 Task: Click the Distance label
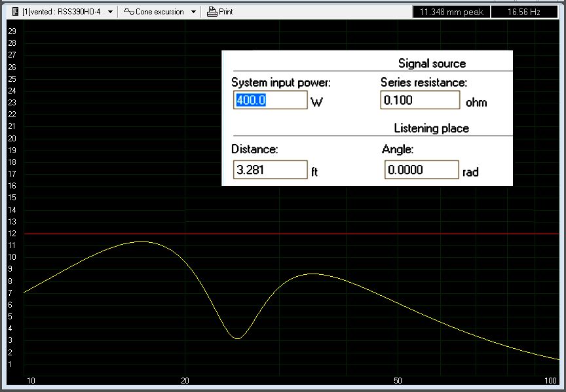(254, 149)
